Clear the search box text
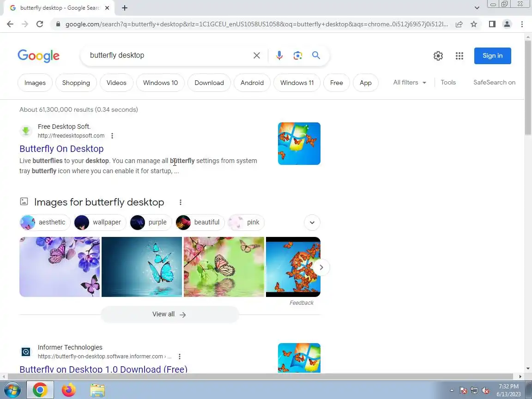The width and height of the screenshot is (532, 399). (x=256, y=55)
